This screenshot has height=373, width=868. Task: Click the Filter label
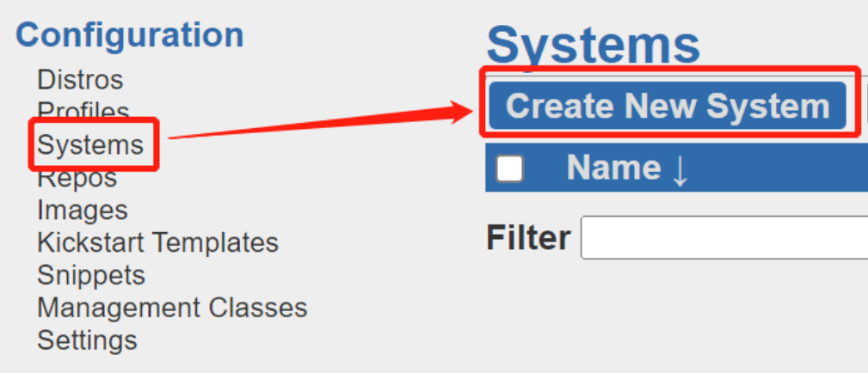[528, 238]
